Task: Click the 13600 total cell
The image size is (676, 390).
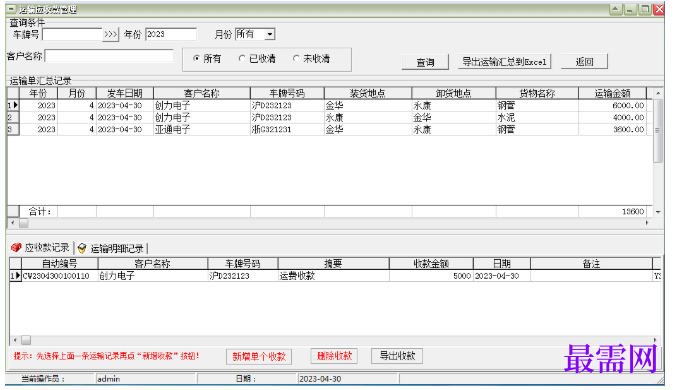Action: [x=612, y=212]
